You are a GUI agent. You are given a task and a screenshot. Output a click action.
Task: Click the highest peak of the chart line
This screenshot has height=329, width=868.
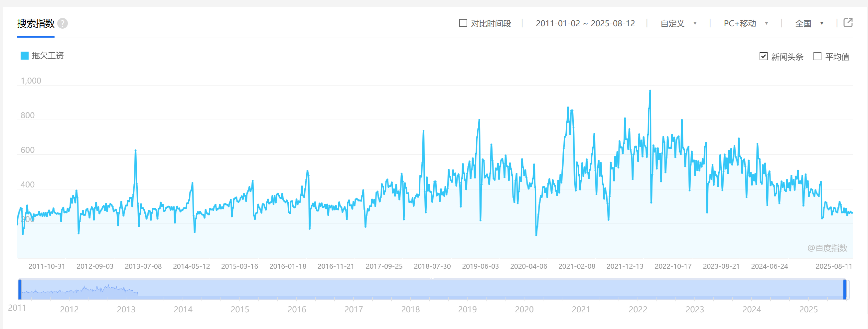tap(650, 91)
